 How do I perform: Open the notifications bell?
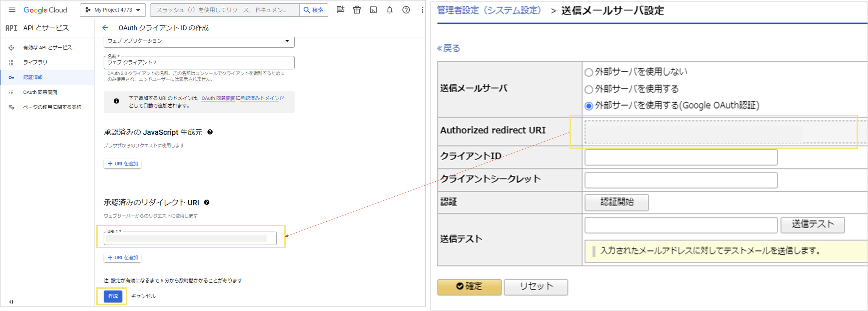coord(390,10)
